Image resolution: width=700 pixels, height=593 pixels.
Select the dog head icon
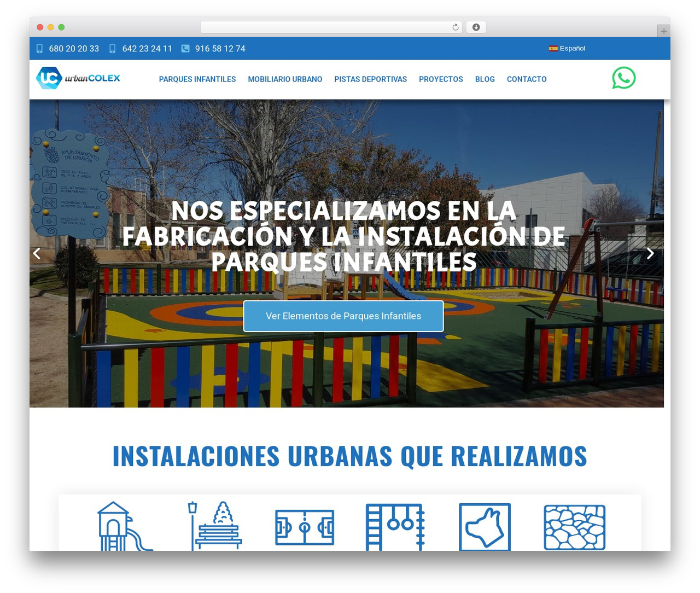(x=485, y=527)
